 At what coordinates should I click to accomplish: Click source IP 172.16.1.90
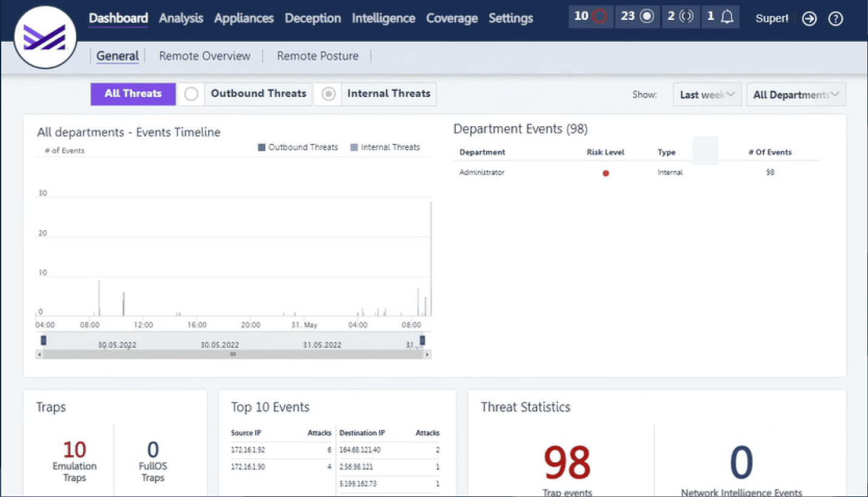248,467
